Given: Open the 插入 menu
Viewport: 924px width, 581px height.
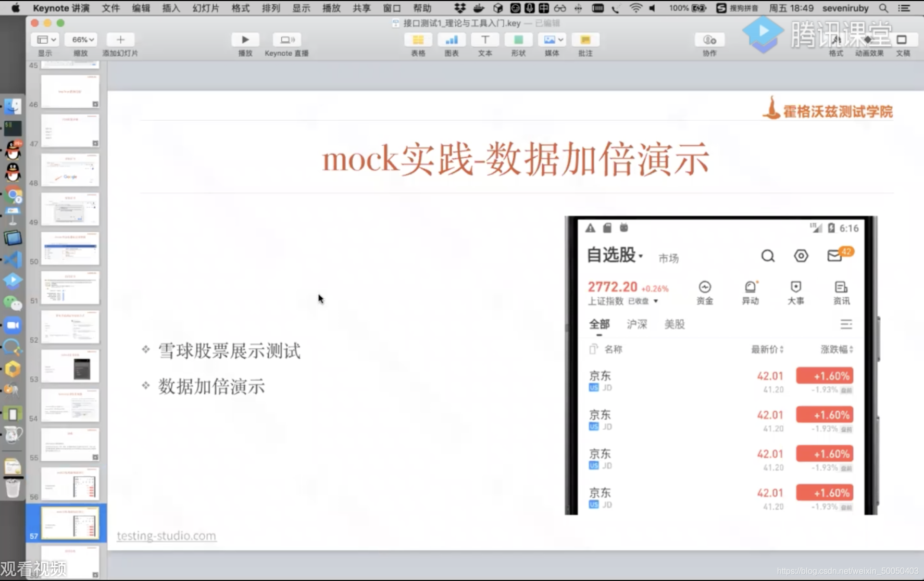Looking at the screenshot, I should 171,8.
